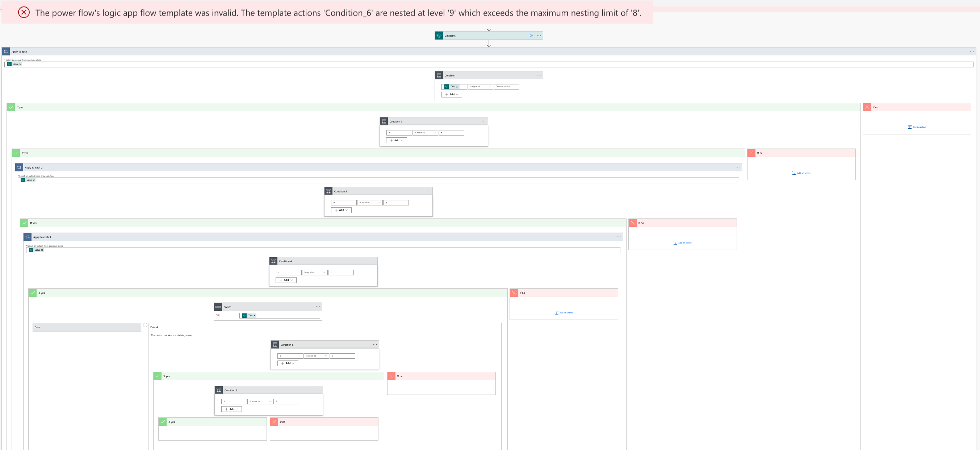The width and height of the screenshot is (980, 450).
Task: Click the Condition 4 action icon
Action: click(x=273, y=261)
